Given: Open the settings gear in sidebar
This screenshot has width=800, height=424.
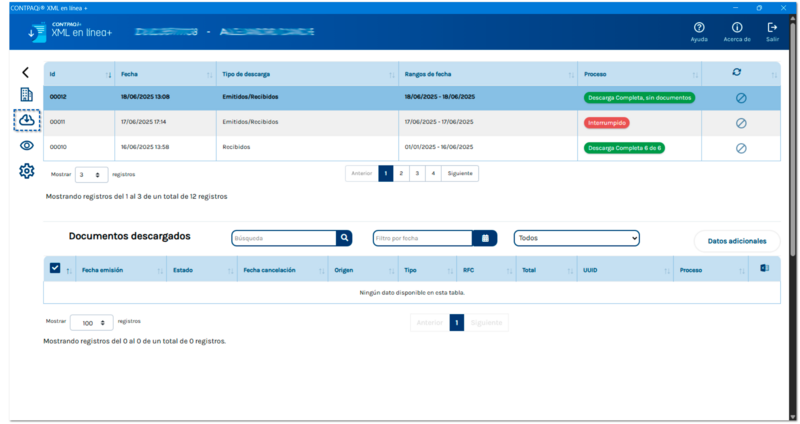Looking at the screenshot, I should (x=27, y=171).
